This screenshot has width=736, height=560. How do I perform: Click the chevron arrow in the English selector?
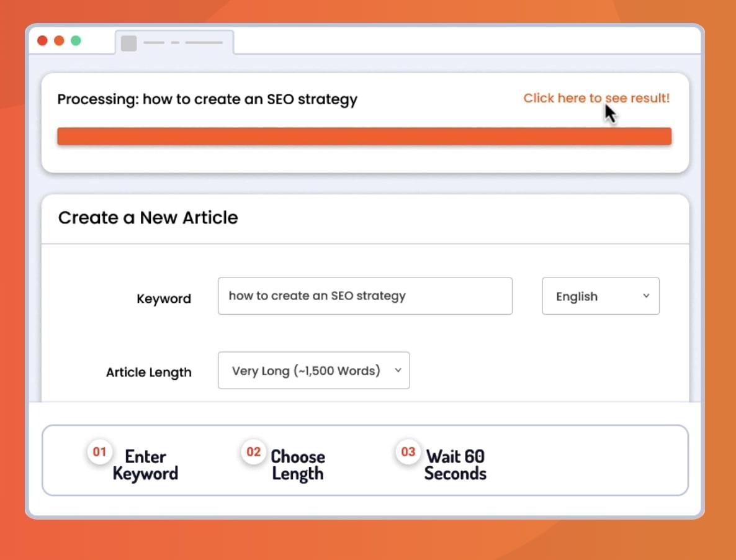(646, 296)
